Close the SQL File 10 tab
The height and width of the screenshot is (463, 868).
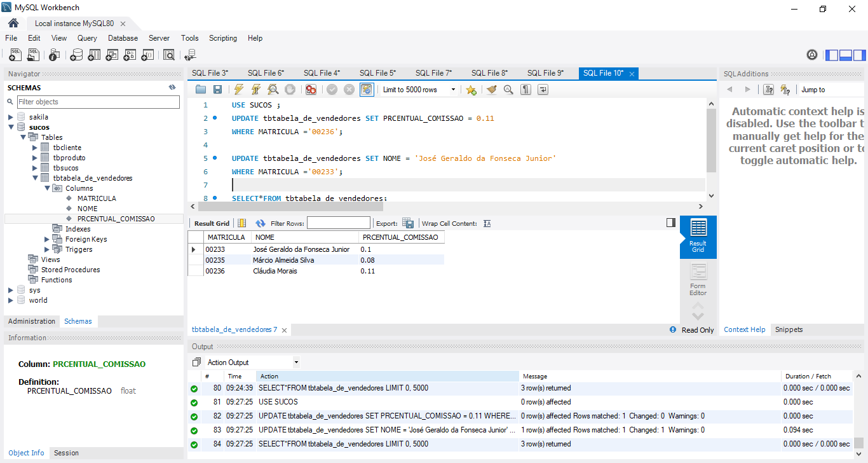pyautogui.click(x=632, y=74)
